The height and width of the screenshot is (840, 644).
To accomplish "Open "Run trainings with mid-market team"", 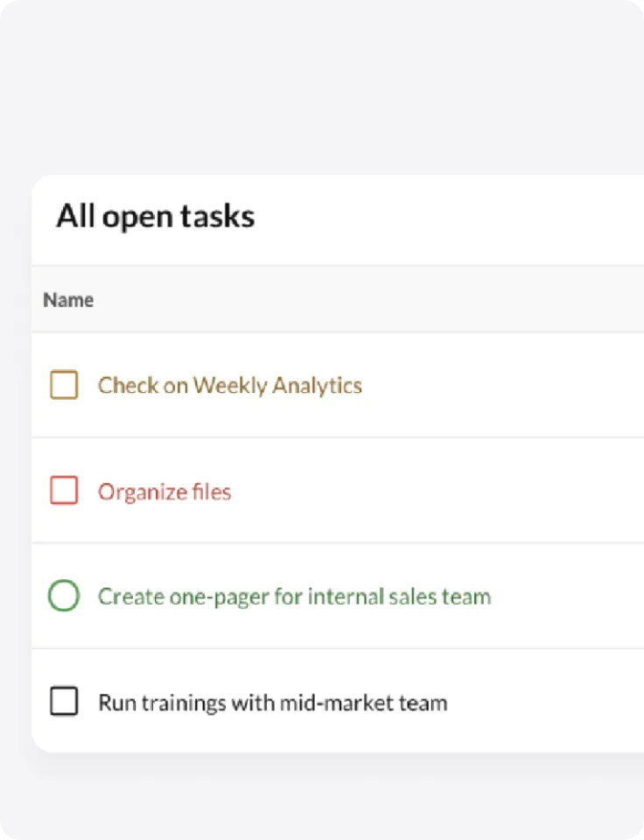I will pyautogui.click(x=272, y=702).
